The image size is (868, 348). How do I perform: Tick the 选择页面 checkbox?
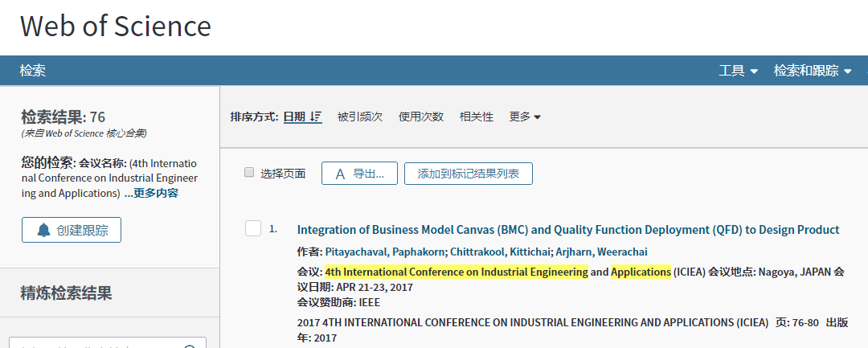point(249,173)
